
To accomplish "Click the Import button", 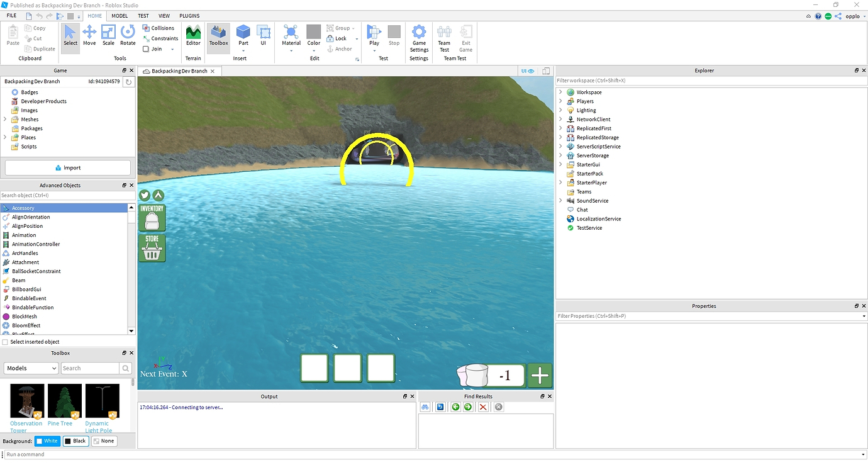I will point(68,168).
